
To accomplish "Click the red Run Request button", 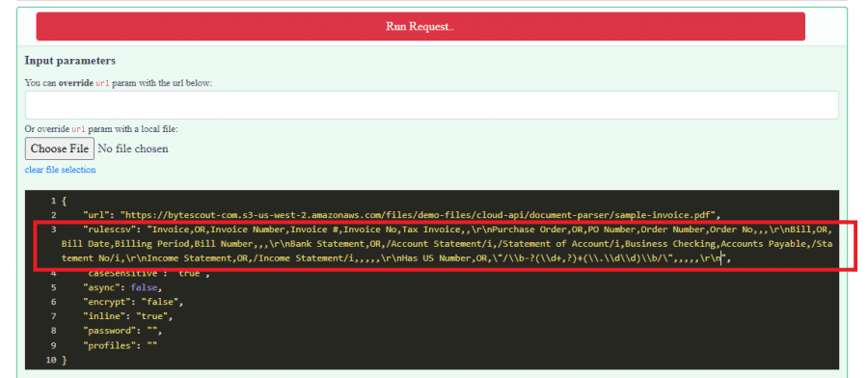I will pyautogui.click(x=420, y=27).
